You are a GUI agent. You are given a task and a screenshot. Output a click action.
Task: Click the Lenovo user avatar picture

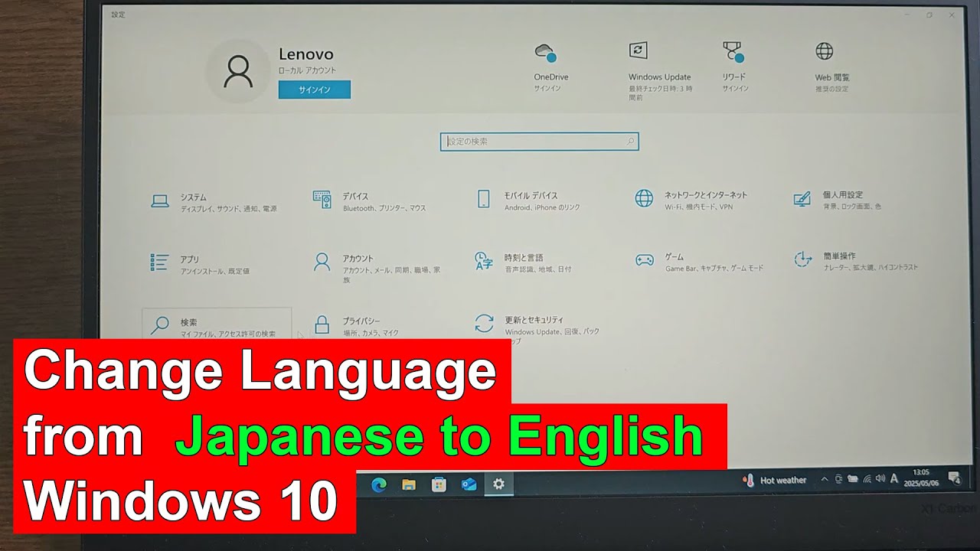pos(238,70)
